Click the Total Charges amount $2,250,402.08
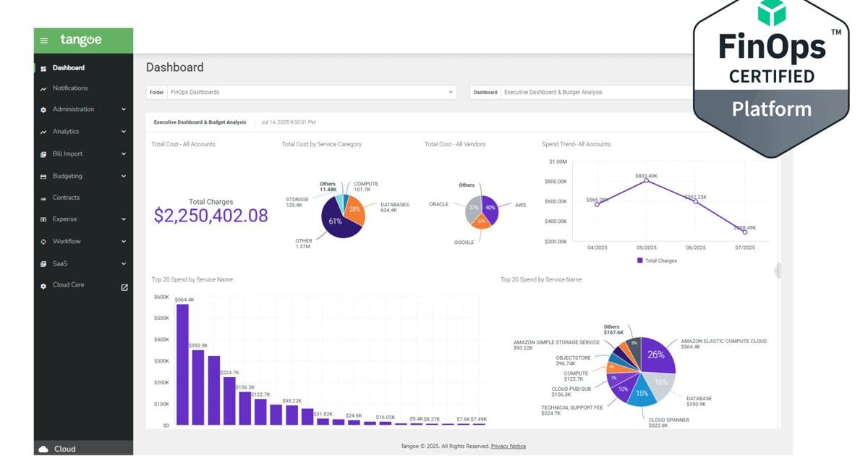Viewport: 868px width, 456px height. pos(211,216)
